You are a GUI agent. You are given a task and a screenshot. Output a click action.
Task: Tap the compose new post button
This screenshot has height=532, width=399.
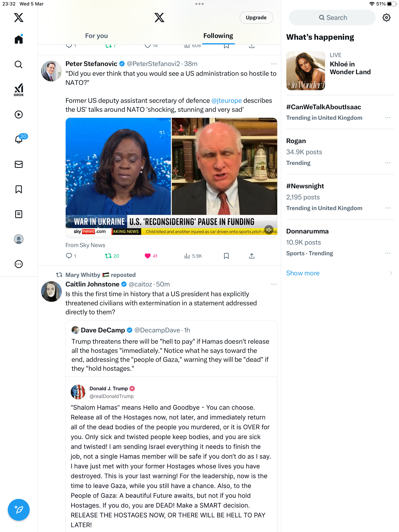point(19,509)
